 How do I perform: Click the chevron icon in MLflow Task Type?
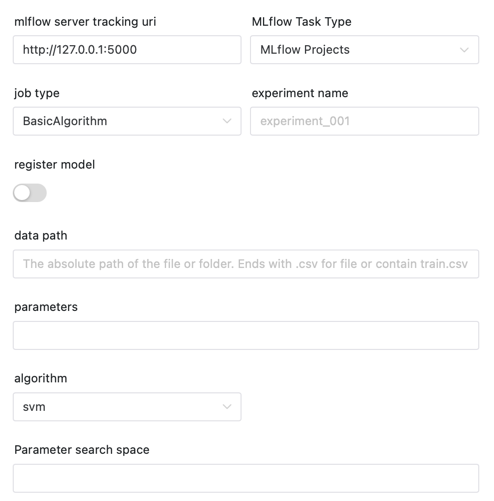(x=464, y=50)
